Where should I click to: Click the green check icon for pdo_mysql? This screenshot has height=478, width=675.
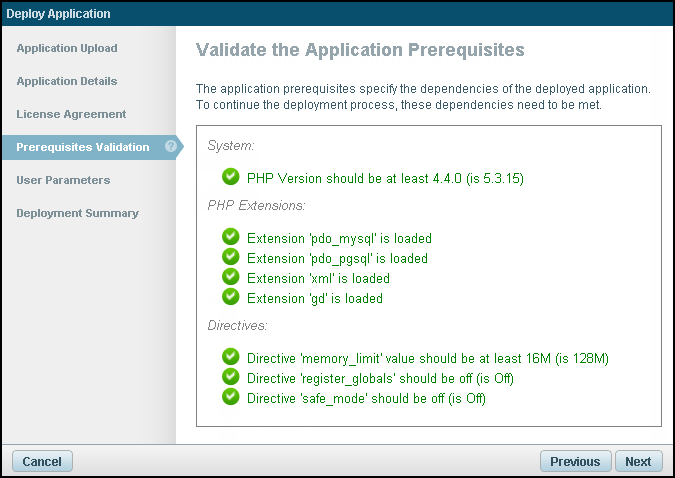231,238
